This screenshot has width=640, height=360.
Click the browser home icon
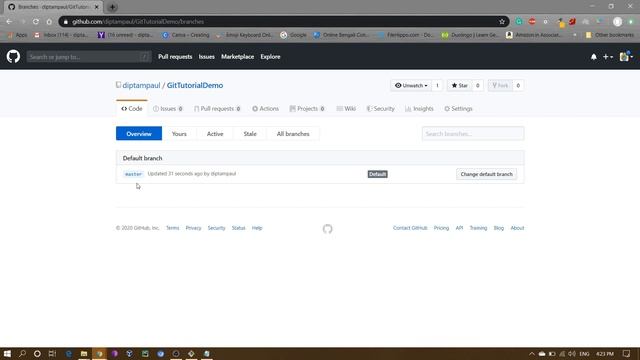[x=49, y=22]
